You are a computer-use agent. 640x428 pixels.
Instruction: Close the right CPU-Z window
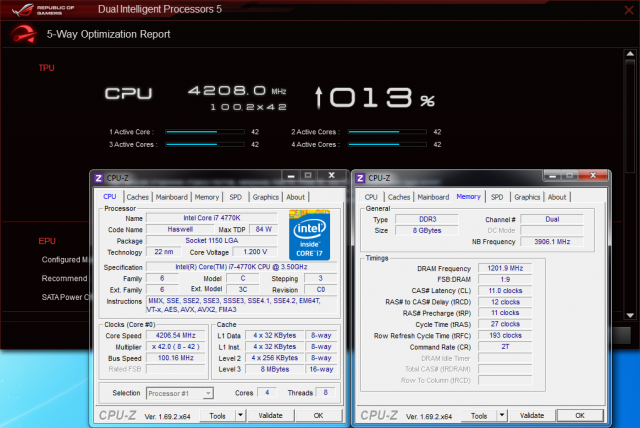point(593,175)
